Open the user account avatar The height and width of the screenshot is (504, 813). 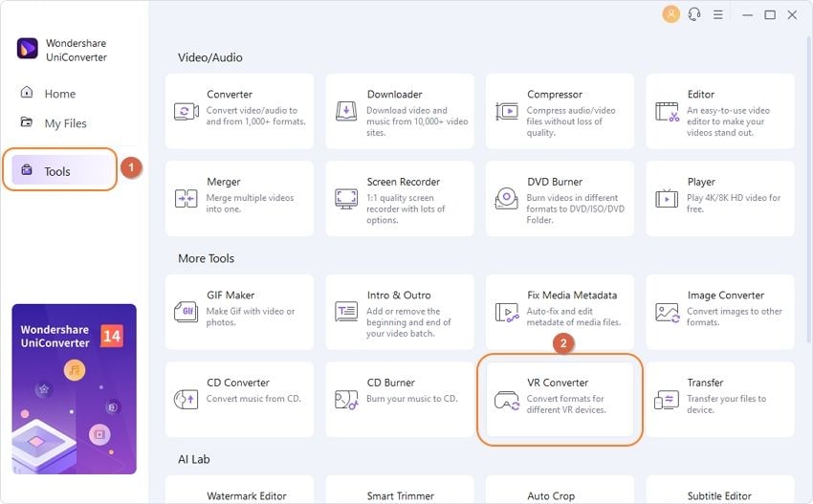point(670,14)
